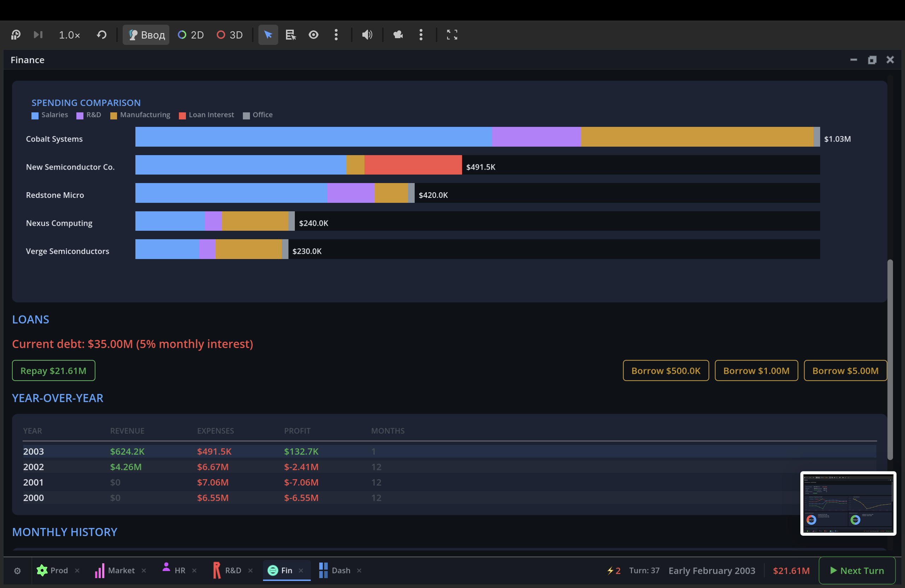Click the Next Turn button
The image size is (905, 588).
pos(857,571)
